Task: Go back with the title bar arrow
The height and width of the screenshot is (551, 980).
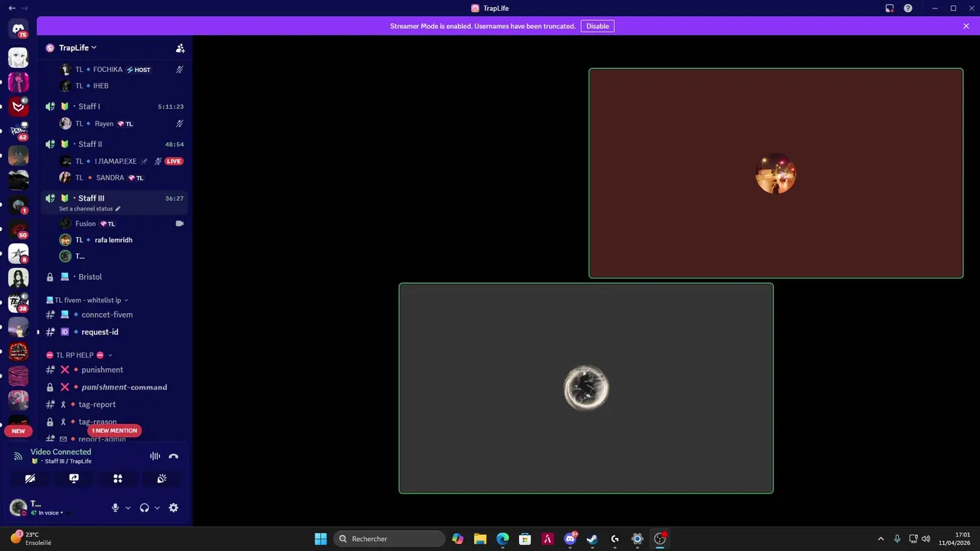Action: tap(11, 8)
